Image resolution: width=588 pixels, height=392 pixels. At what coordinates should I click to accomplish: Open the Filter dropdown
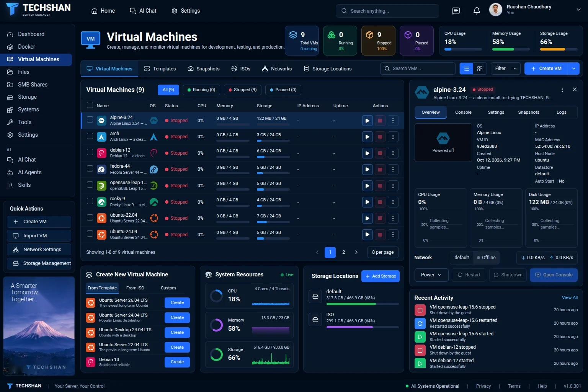click(x=506, y=69)
